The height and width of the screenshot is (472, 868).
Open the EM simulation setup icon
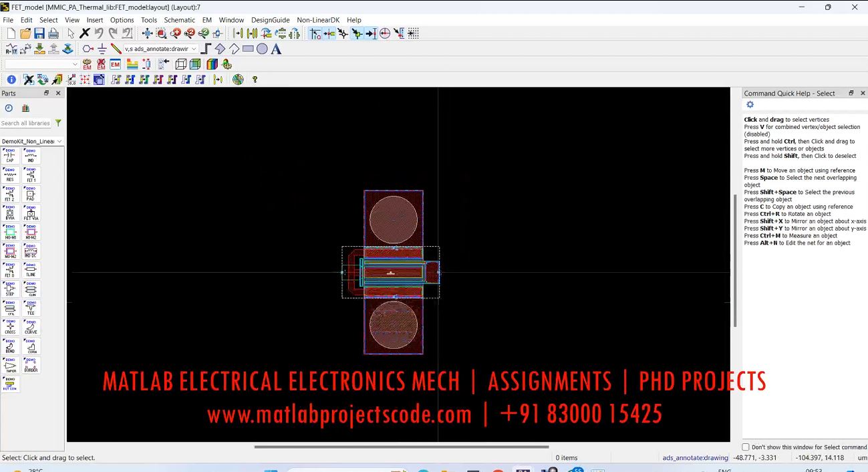[x=116, y=64]
